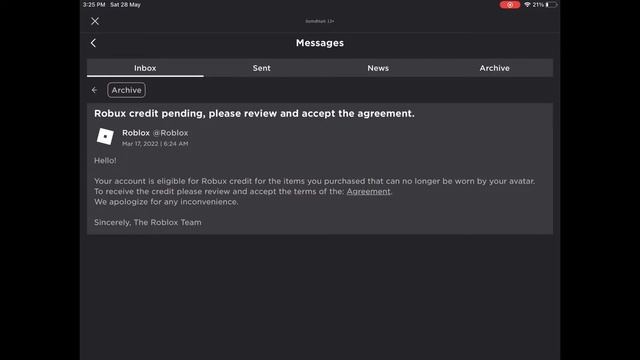Tap the @Roblox username

click(x=171, y=133)
